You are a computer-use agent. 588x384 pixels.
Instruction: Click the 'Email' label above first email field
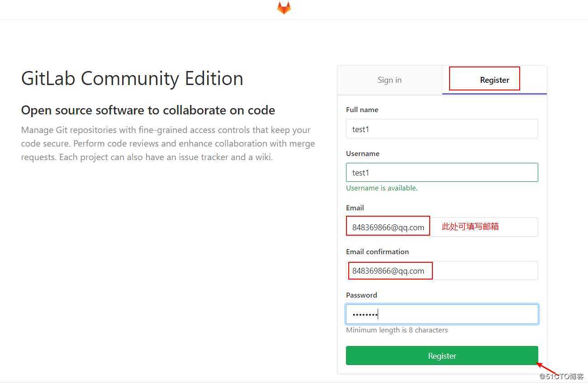[x=355, y=208]
